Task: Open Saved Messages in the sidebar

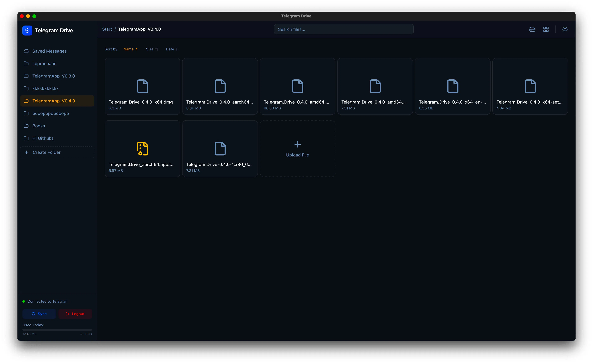Action: point(57,51)
